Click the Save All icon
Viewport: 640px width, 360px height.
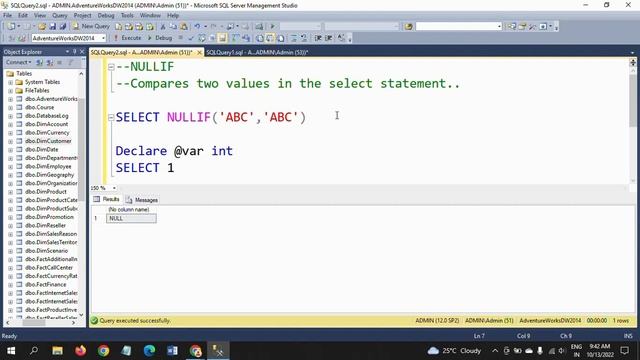point(62,27)
